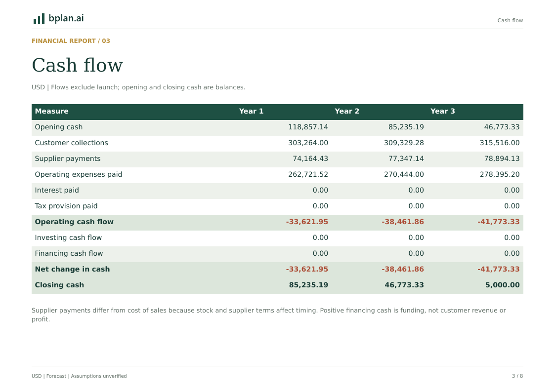Click Customer collections value 309,329.28
The image size is (555, 392).
point(404,143)
